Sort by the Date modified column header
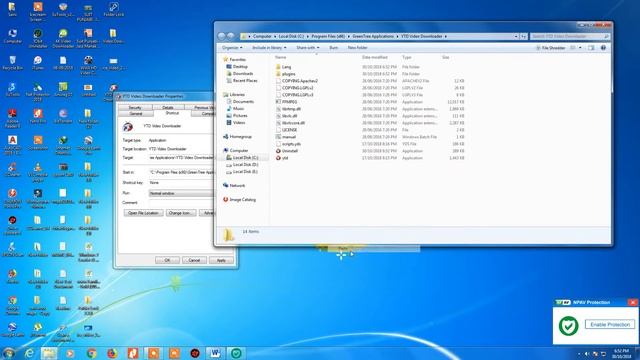The image size is (640, 360). tap(375, 58)
